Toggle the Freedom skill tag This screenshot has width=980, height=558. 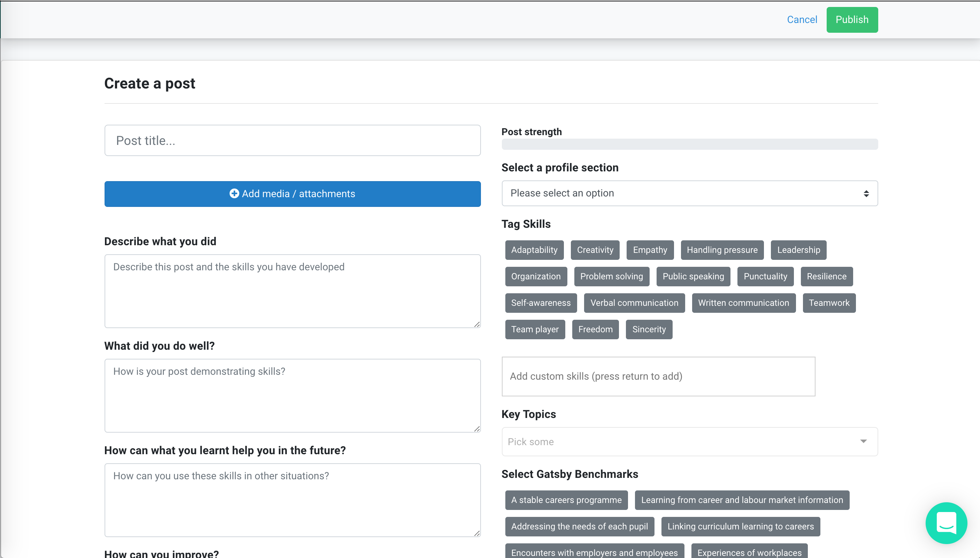595,329
